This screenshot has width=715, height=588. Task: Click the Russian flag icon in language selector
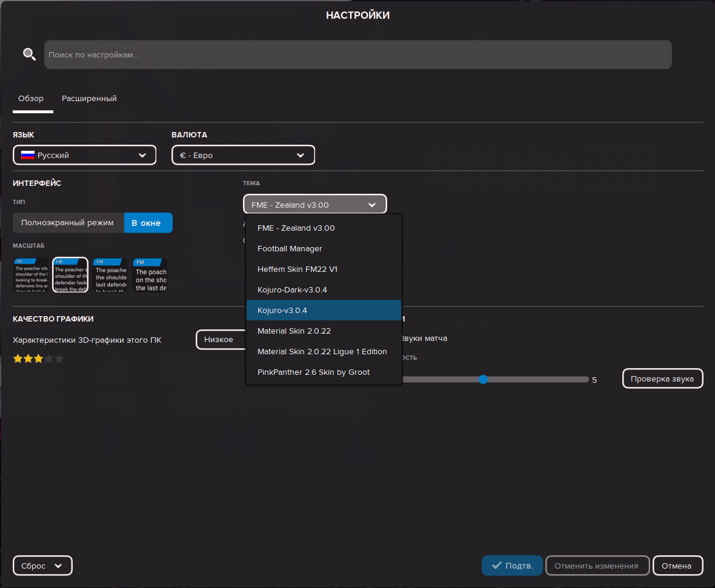click(x=28, y=155)
